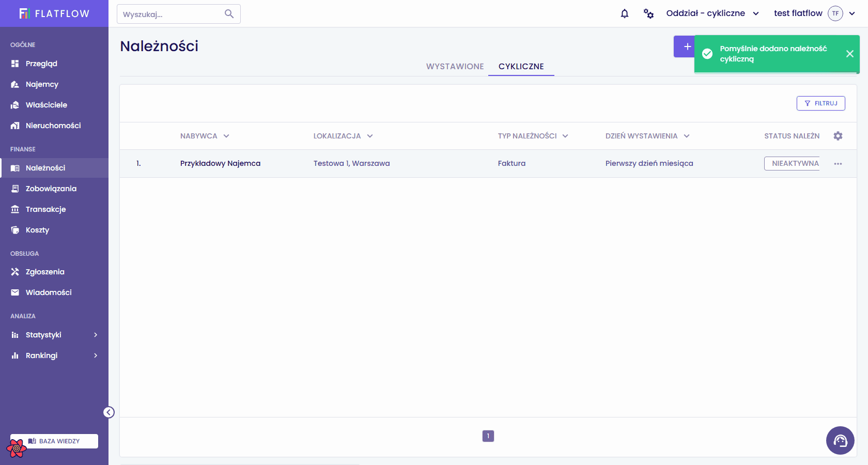Screen dimensions: 868x465
Task: Expand the Rankingi submenu chevron
Action: 96,355
